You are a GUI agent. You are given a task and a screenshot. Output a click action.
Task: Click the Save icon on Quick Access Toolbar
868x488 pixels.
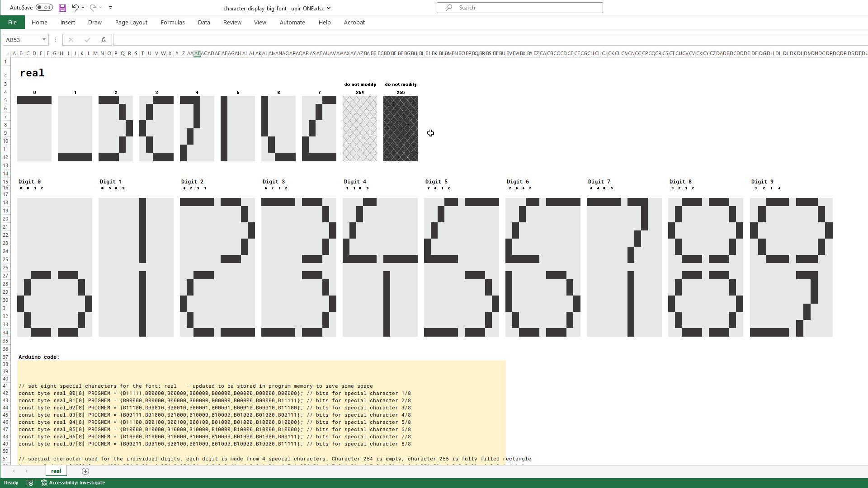(62, 7)
